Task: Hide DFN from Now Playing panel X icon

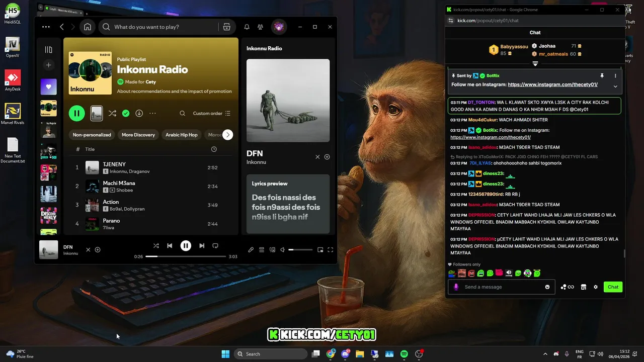Action: pyautogui.click(x=317, y=157)
